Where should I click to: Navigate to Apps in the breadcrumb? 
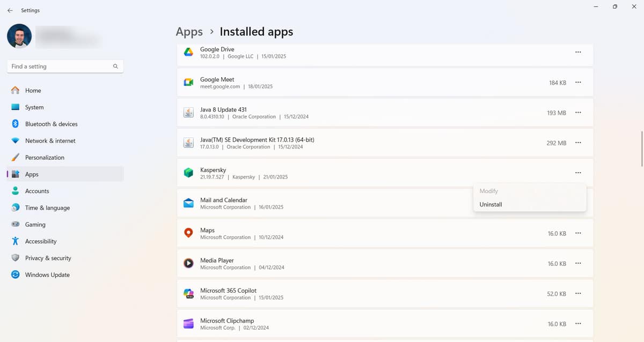[x=189, y=32]
